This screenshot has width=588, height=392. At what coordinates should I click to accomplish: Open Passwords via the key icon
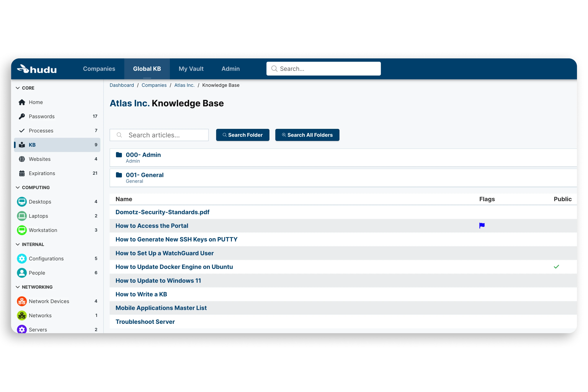click(22, 116)
